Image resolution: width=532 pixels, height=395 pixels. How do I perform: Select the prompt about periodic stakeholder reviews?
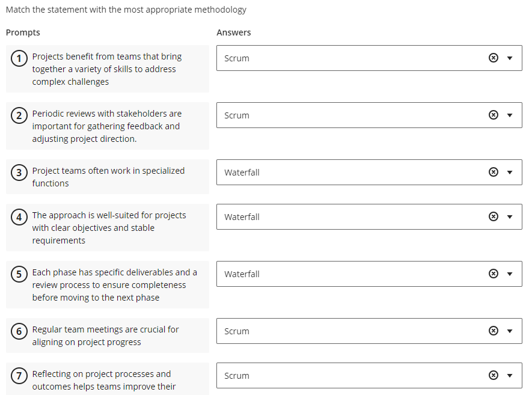pos(107,126)
